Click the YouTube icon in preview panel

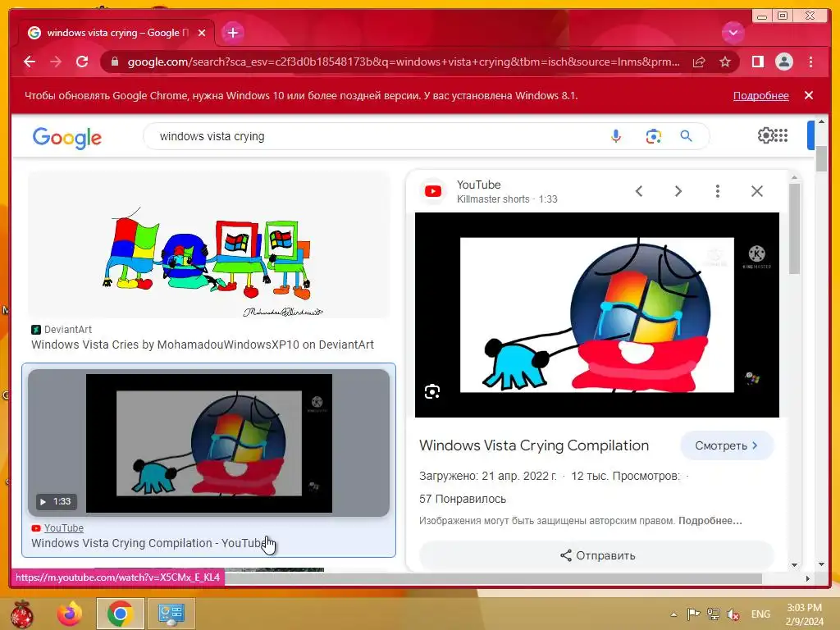433,191
